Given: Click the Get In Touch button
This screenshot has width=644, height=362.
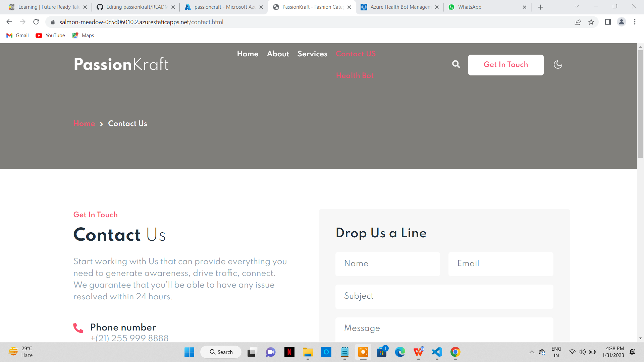Looking at the screenshot, I should (x=505, y=65).
